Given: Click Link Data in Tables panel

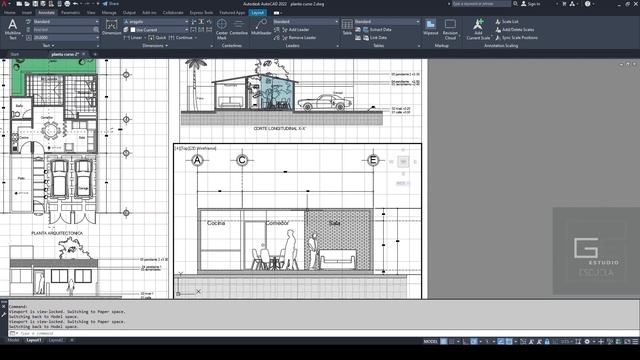Looking at the screenshot, I should click(x=375, y=38).
